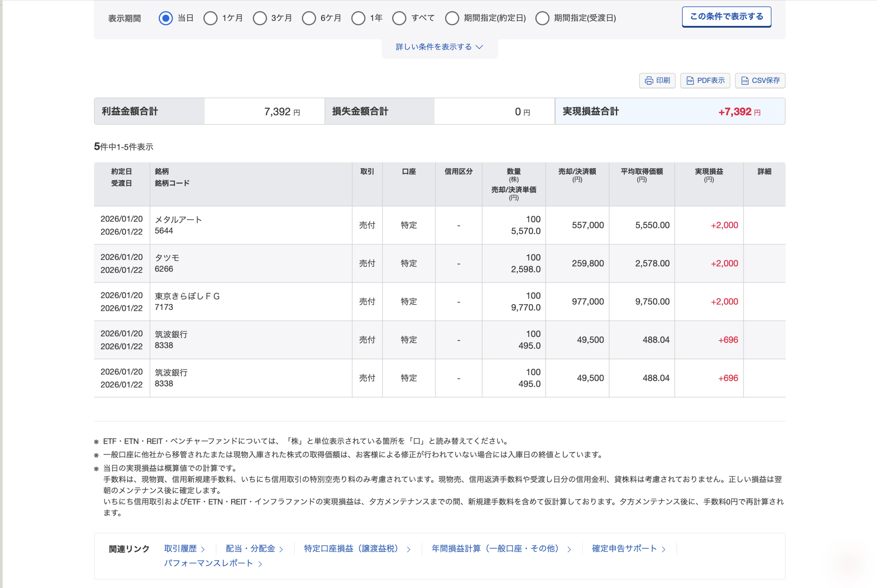Click the down chevron beside 詳しい条件
Viewport: 877px width, 588px height.
tap(479, 47)
